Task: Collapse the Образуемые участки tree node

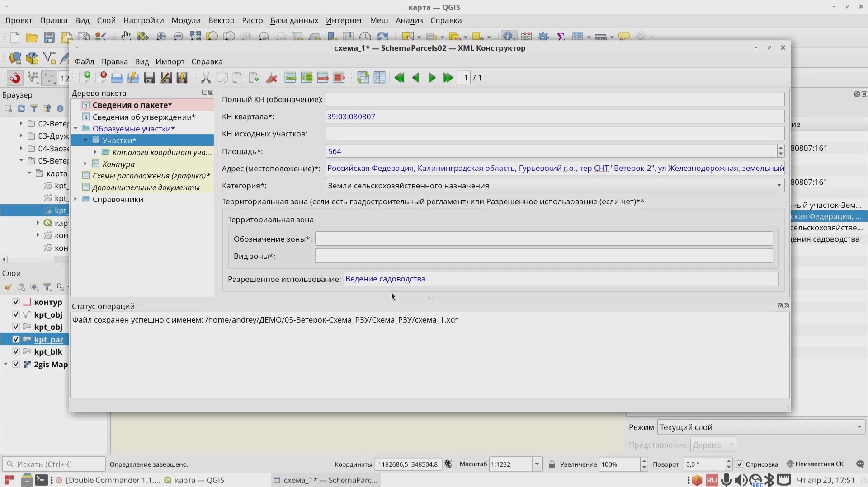Action: coord(75,128)
